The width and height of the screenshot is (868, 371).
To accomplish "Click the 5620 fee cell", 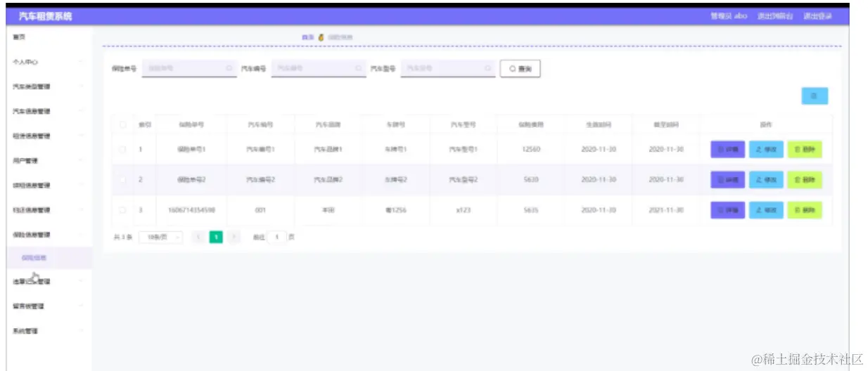I will coord(531,180).
